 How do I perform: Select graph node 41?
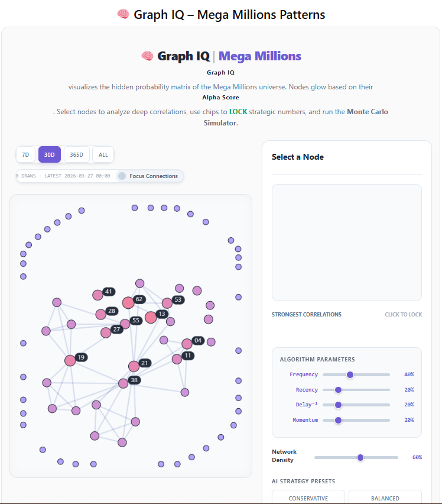coord(97,295)
